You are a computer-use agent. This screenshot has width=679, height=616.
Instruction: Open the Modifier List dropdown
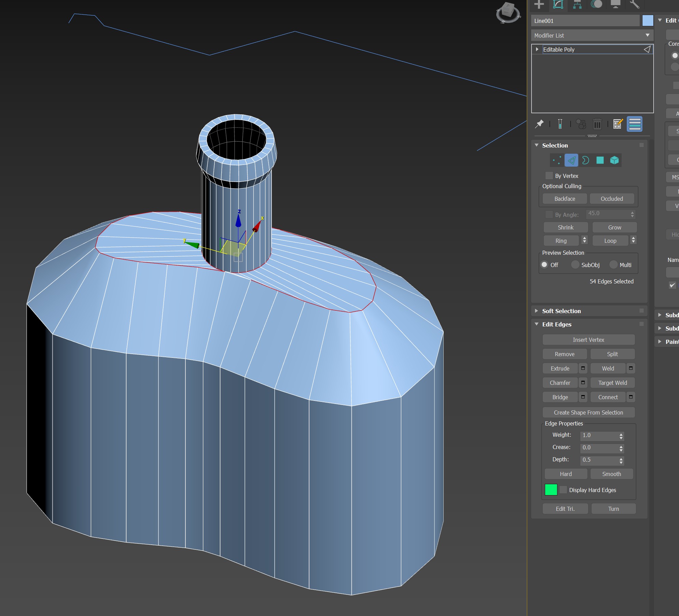click(x=592, y=35)
